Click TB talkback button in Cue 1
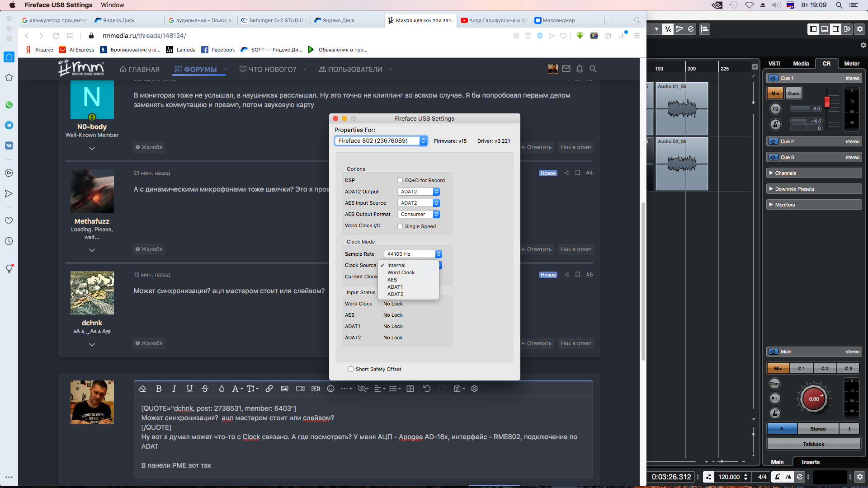Viewport: 868px width, 488px height. (x=775, y=109)
